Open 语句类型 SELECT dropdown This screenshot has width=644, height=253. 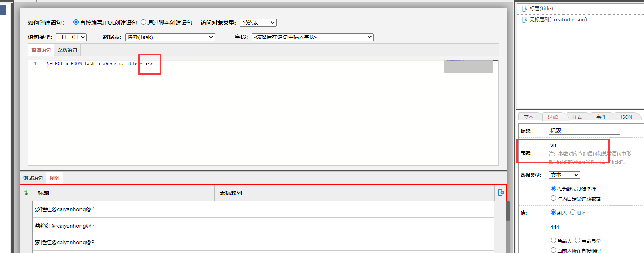71,37
